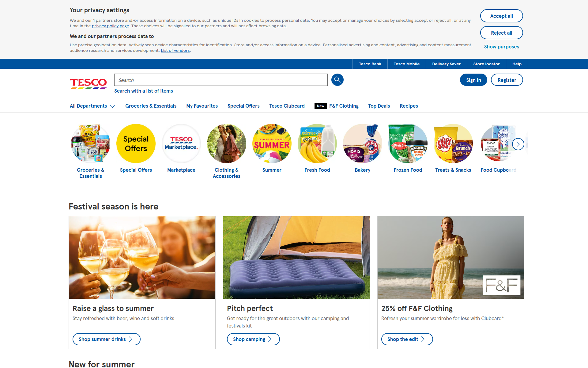Click the magnifying glass search icon
588x368 pixels.
pyautogui.click(x=337, y=80)
